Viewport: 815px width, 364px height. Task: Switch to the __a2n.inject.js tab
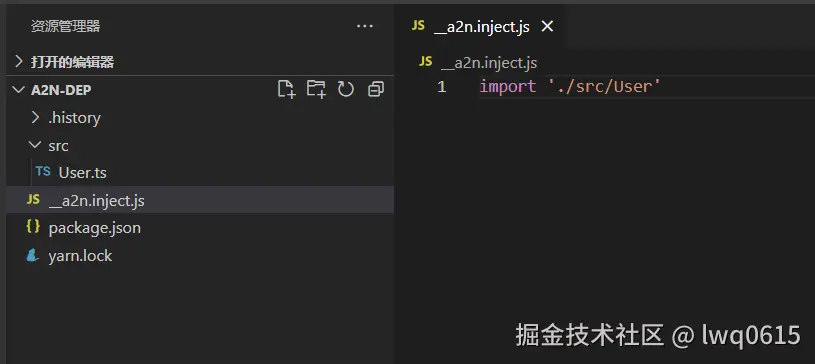481,27
